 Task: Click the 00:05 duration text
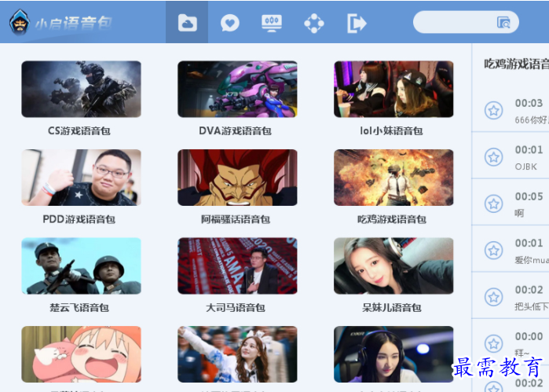[529, 196]
